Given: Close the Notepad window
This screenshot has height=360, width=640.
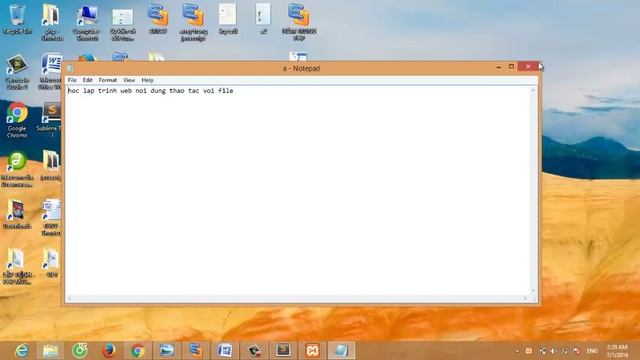Looking at the screenshot, I should (x=528, y=66).
